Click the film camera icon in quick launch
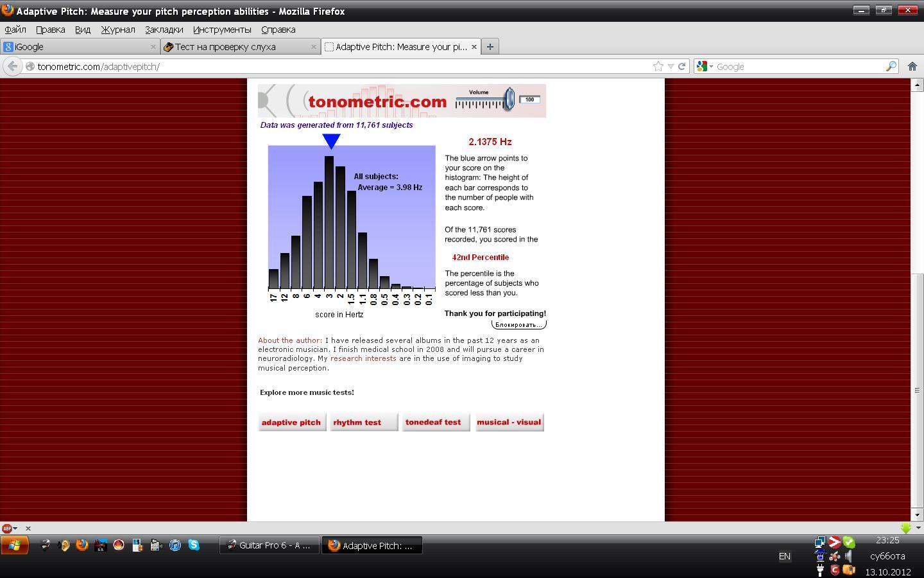 click(156, 545)
